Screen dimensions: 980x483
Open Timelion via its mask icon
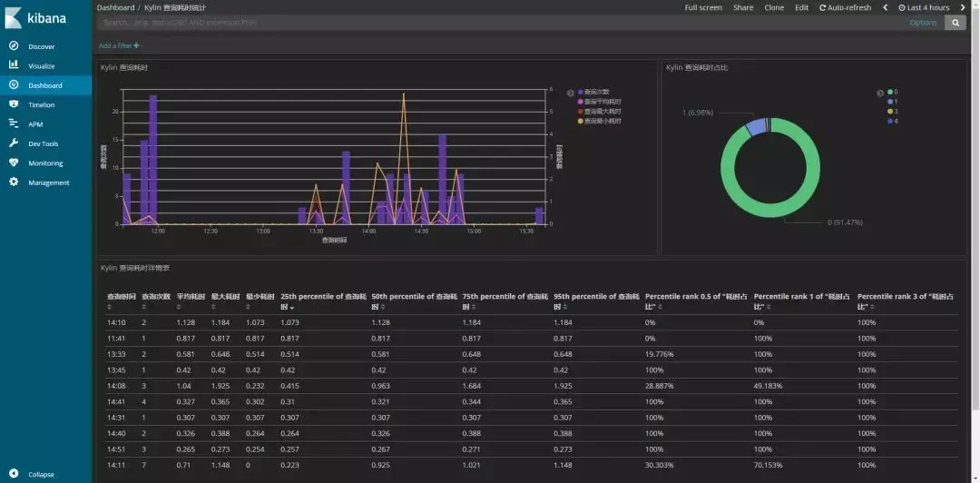tap(14, 104)
